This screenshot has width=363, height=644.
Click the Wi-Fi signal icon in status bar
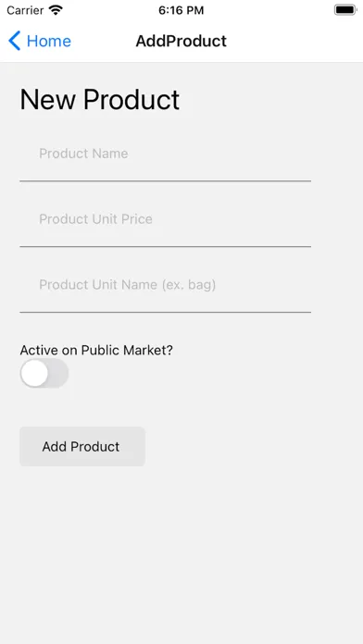[56, 10]
